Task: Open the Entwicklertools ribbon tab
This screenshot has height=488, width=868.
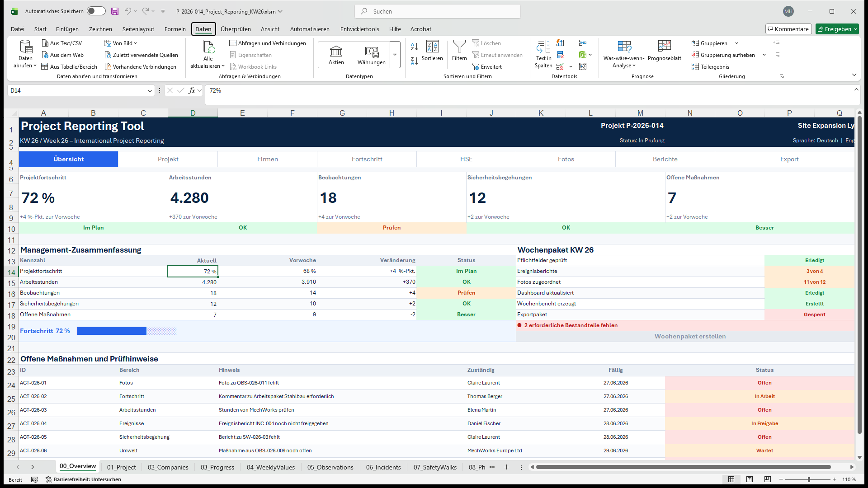Action: tap(359, 29)
